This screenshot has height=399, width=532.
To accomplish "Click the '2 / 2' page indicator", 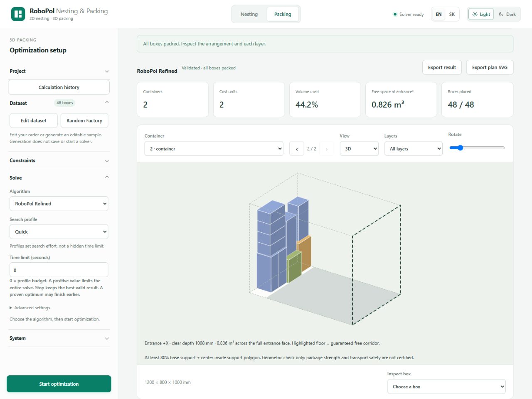I will point(312,149).
